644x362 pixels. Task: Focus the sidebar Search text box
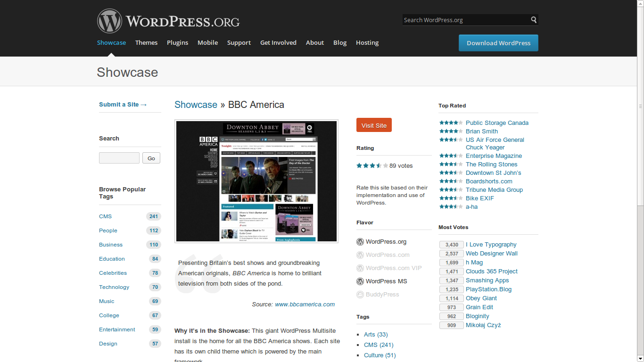coord(119,158)
